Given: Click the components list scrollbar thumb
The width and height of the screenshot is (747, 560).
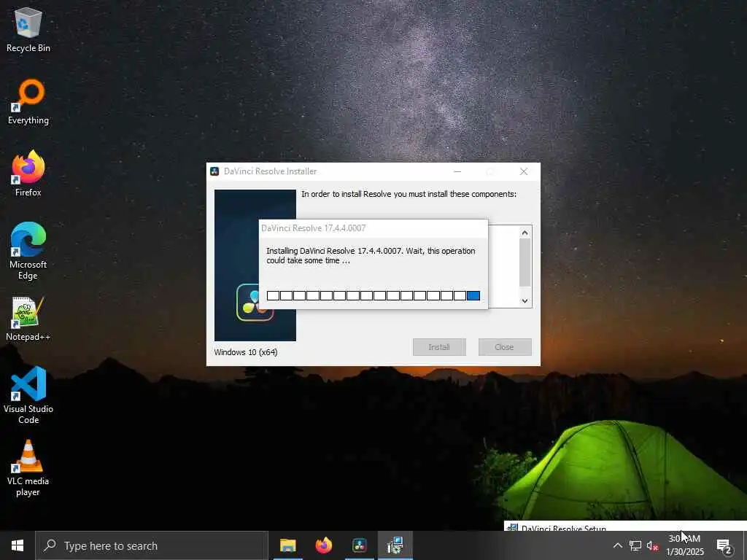Looking at the screenshot, I should pos(525,262).
